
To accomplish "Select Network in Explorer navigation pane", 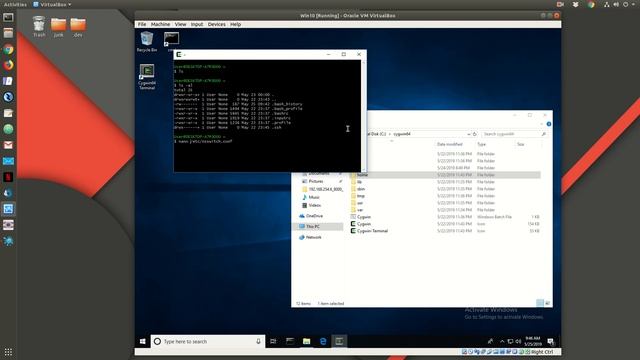I will click(313, 237).
